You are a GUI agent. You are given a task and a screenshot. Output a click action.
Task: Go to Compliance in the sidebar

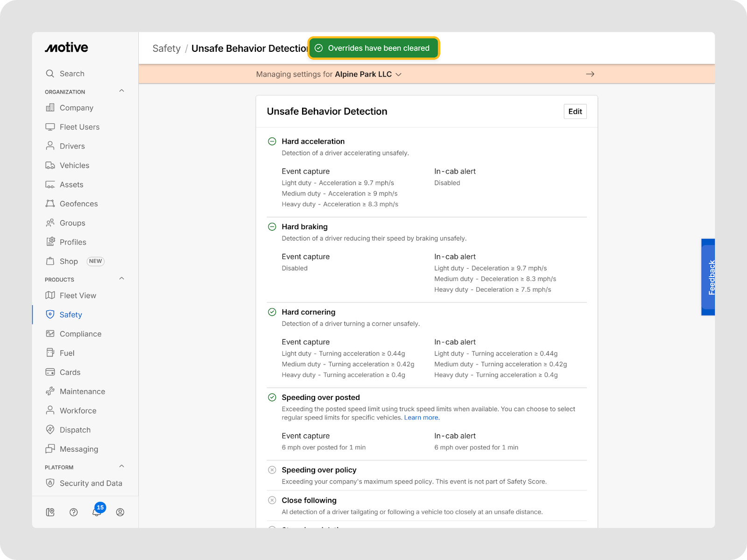tap(80, 334)
